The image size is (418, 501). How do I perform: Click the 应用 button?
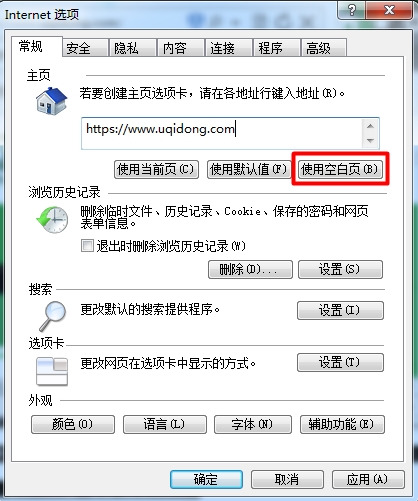point(368,479)
